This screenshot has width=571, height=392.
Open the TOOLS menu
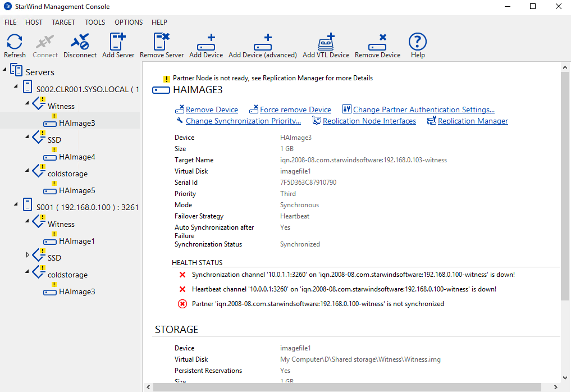95,22
